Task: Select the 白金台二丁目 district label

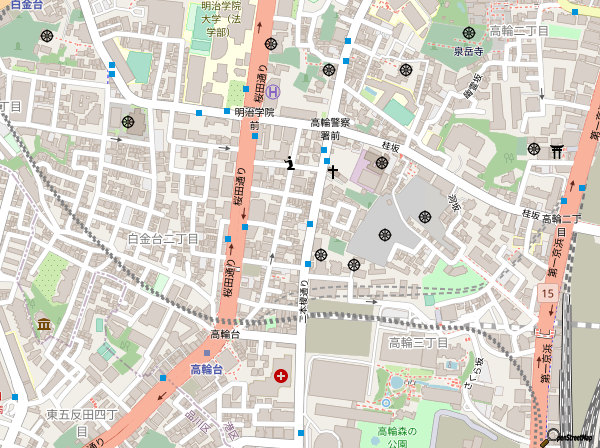Action: 163,239
